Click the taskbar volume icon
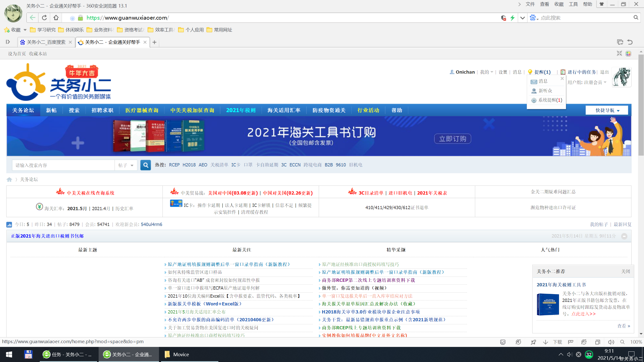Screen dimensions: 644x362 (570, 354)
